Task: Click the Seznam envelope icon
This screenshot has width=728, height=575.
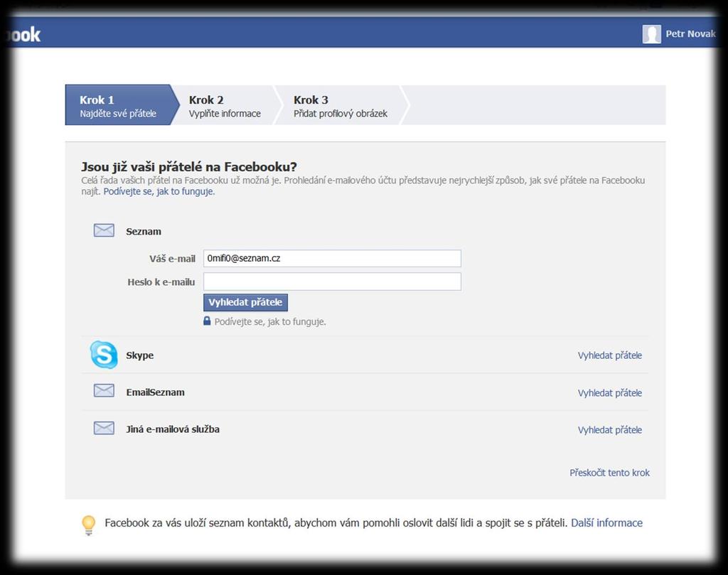Action: coord(104,230)
